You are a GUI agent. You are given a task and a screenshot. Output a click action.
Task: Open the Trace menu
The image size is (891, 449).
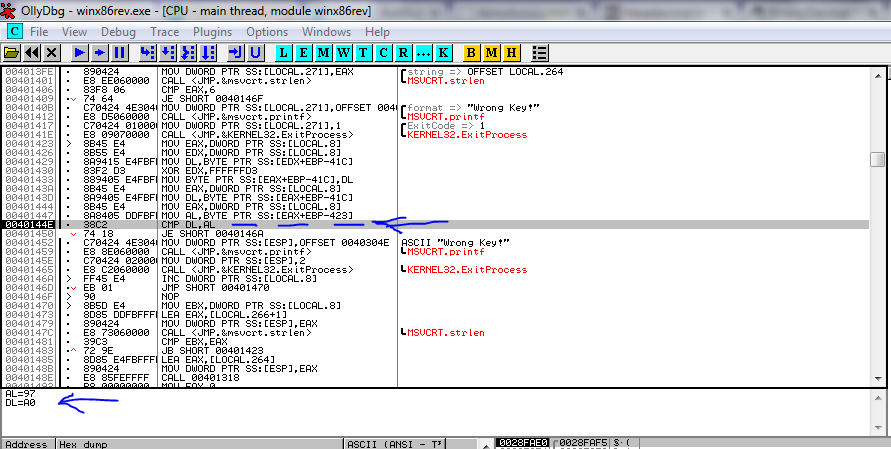[165, 32]
